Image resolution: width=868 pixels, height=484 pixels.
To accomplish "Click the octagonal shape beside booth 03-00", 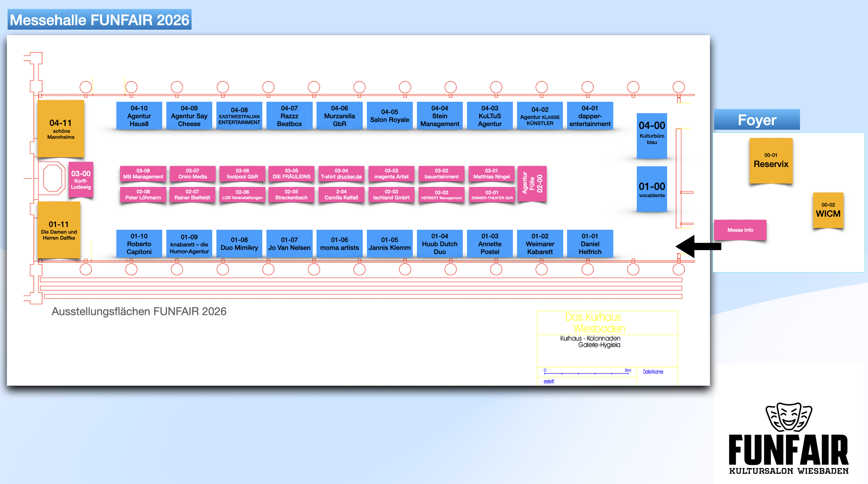I will pos(52,178).
